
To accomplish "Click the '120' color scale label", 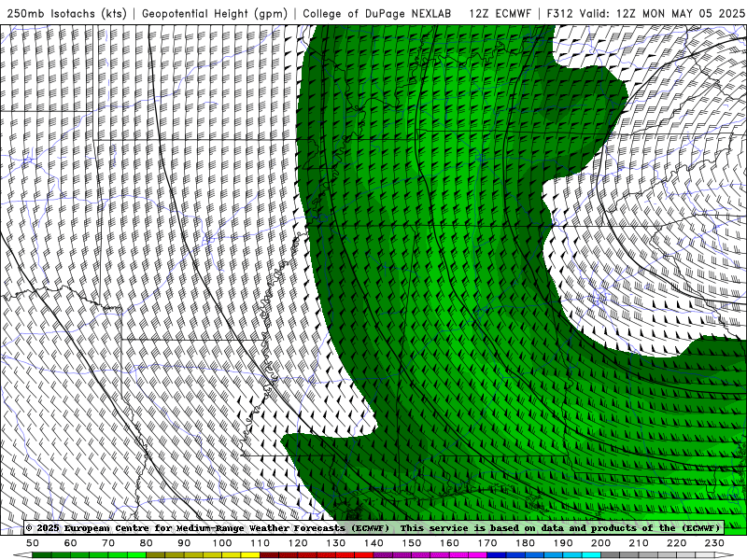I will click(x=298, y=543).
